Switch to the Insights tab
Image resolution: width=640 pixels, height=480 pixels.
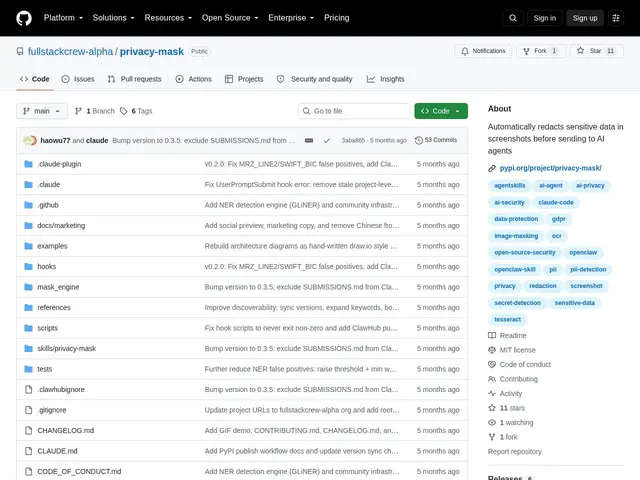(x=386, y=79)
